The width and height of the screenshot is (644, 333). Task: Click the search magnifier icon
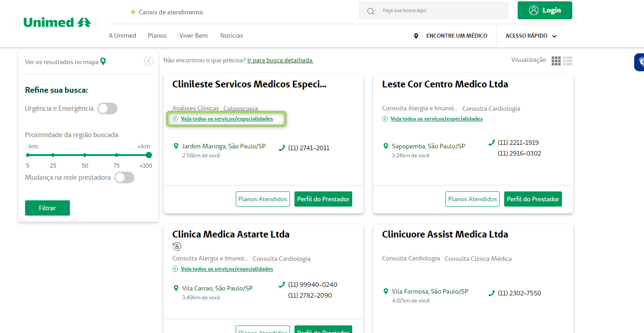click(371, 11)
